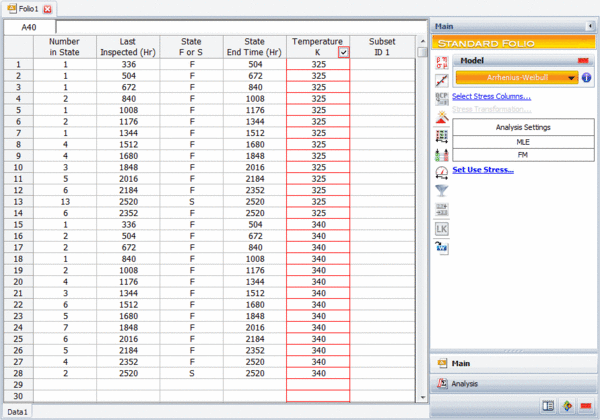Click the Word report export icon
The width and height of the screenshot is (600, 420).
[442, 247]
